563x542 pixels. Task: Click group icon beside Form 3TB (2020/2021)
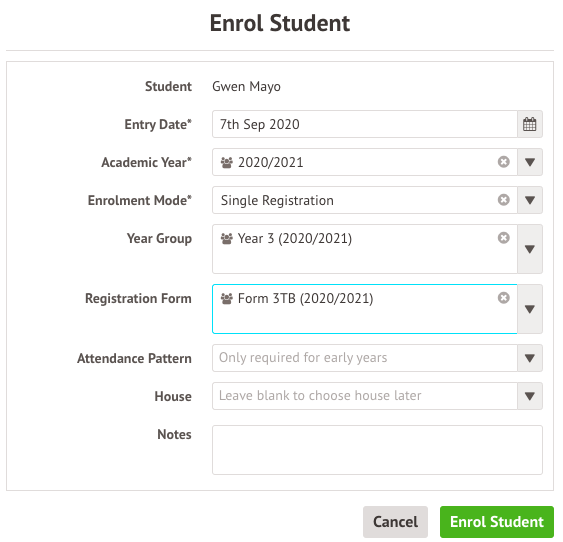[x=227, y=299]
